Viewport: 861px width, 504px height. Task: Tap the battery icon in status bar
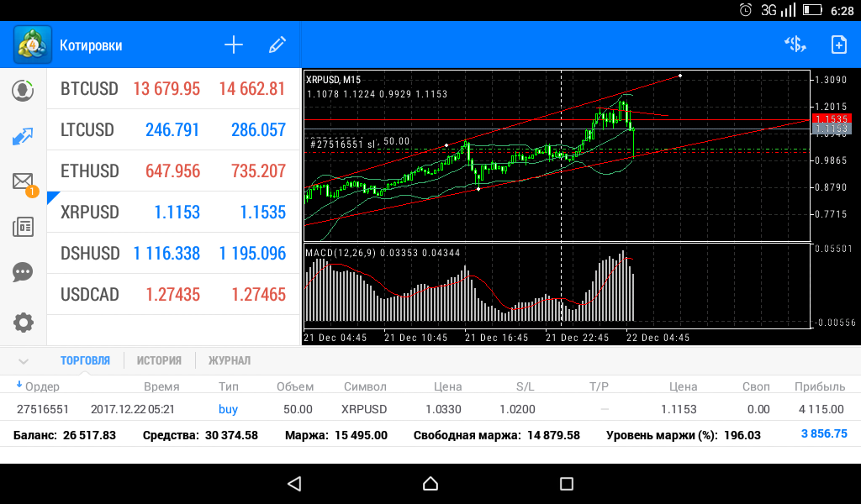(812, 10)
